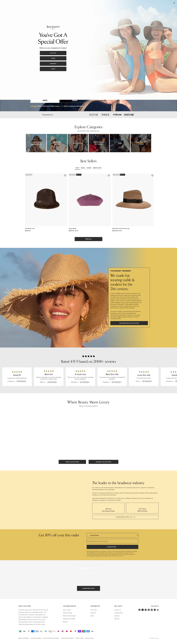
Task: Choose HANDBAGS in the offer popup
Action: click(x=53, y=63)
